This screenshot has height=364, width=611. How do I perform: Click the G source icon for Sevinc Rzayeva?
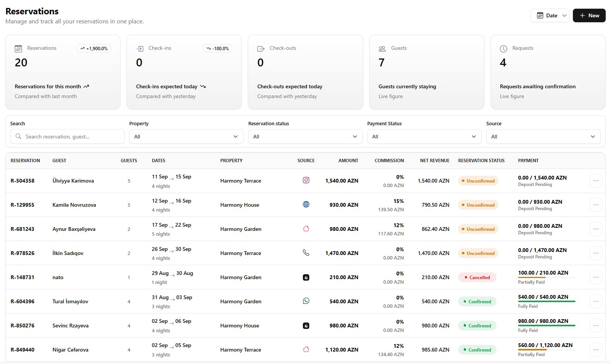(x=306, y=326)
